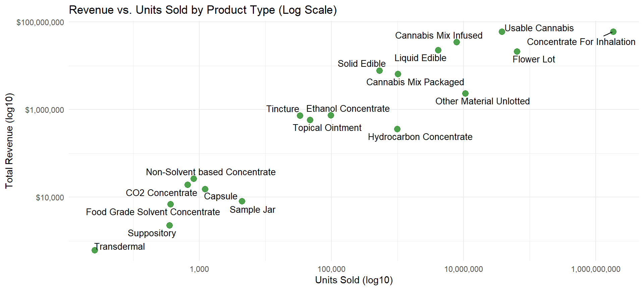This screenshot has height=290, width=644.
Task: Select the Flower Lot data point
Action: (517, 51)
